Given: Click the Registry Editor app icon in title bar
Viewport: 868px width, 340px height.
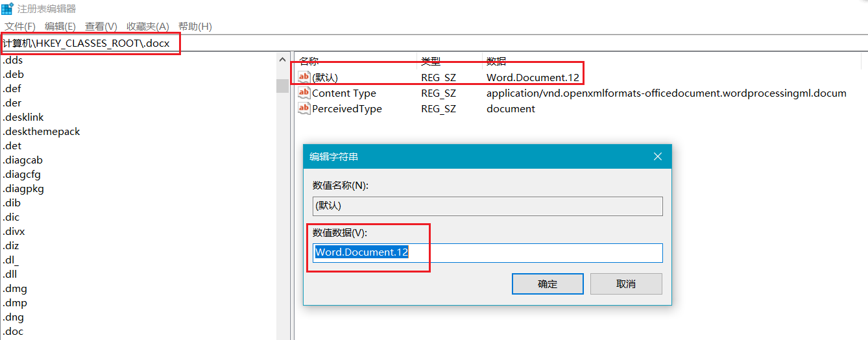Looking at the screenshot, I should tap(7, 9).
